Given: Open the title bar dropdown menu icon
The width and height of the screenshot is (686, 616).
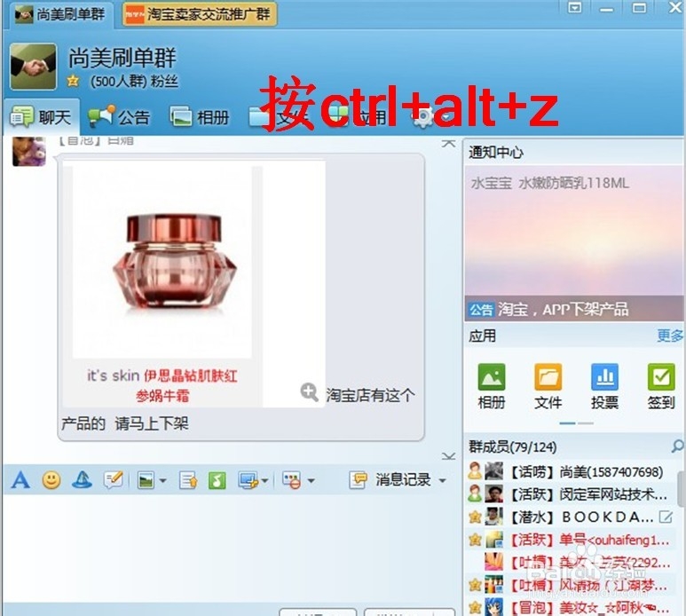Looking at the screenshot, I should [574, 8].
